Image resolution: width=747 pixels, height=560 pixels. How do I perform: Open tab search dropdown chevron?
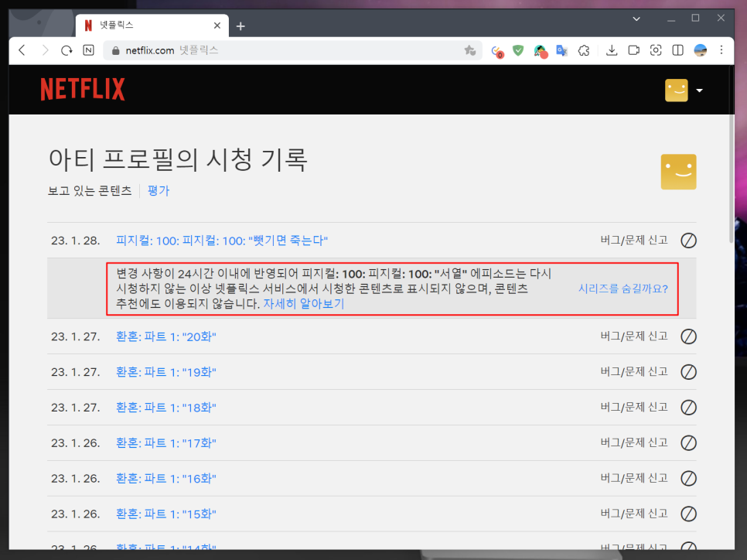point(636,19)
